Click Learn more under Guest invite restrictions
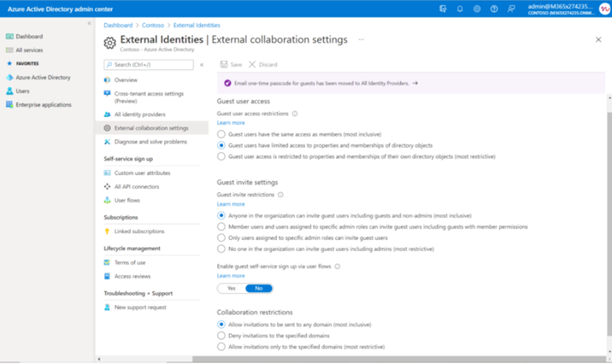Screen dimensions: 612x364 click(x=231, y=204)
